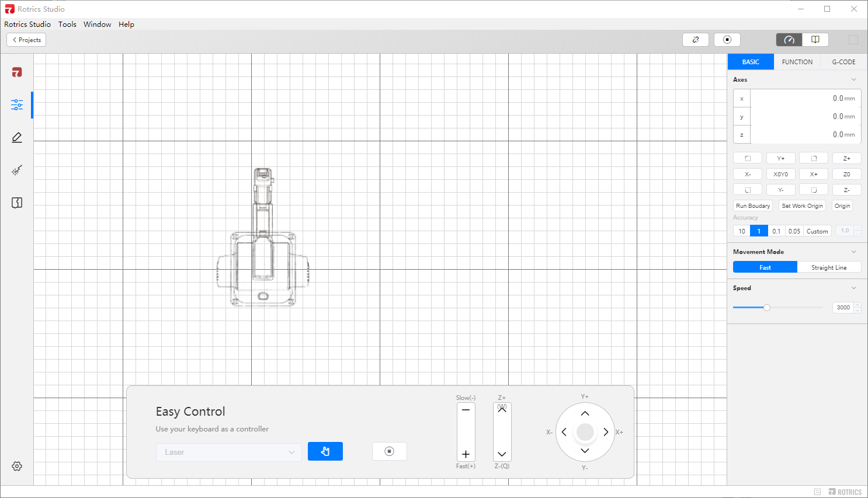This screenshot has height=498, width=868.
Task: Click the Set Work Origin button
Action: (x=802, y=206)
